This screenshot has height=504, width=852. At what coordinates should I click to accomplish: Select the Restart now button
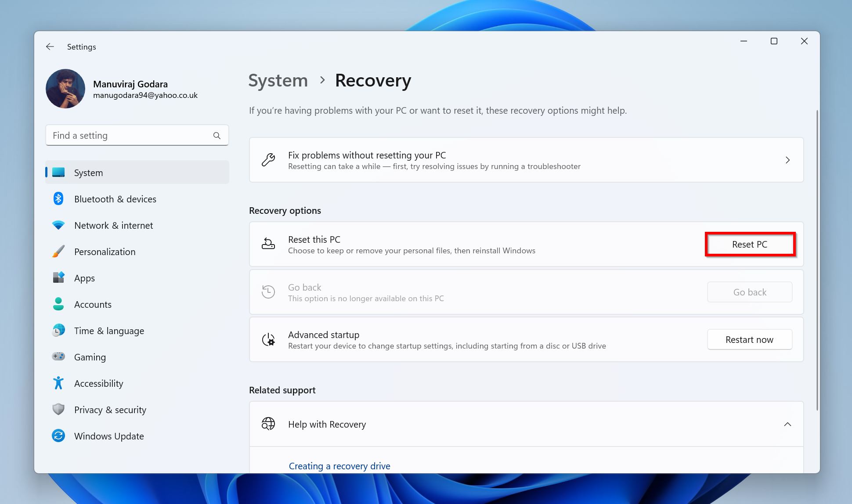point(749,339)
